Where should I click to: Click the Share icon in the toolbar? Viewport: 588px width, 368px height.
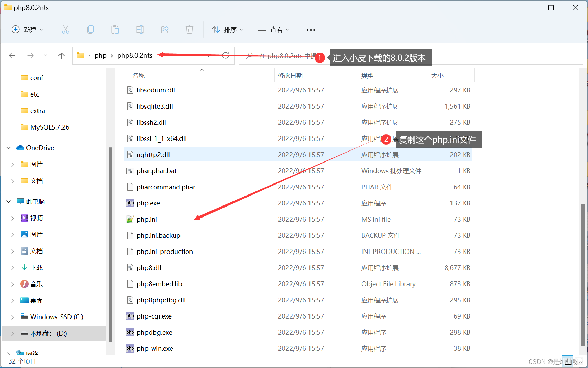165,30
